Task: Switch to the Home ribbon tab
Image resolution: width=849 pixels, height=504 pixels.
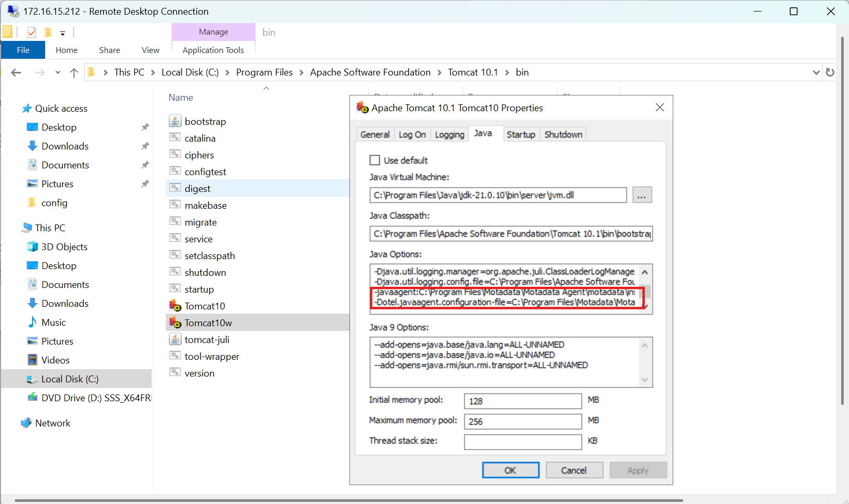Action: [67, 50]
